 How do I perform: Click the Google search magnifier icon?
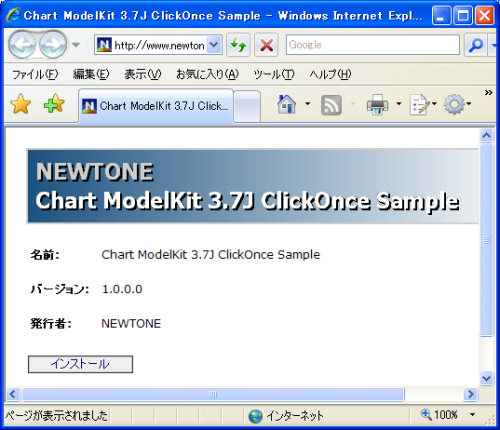(475, 45)
